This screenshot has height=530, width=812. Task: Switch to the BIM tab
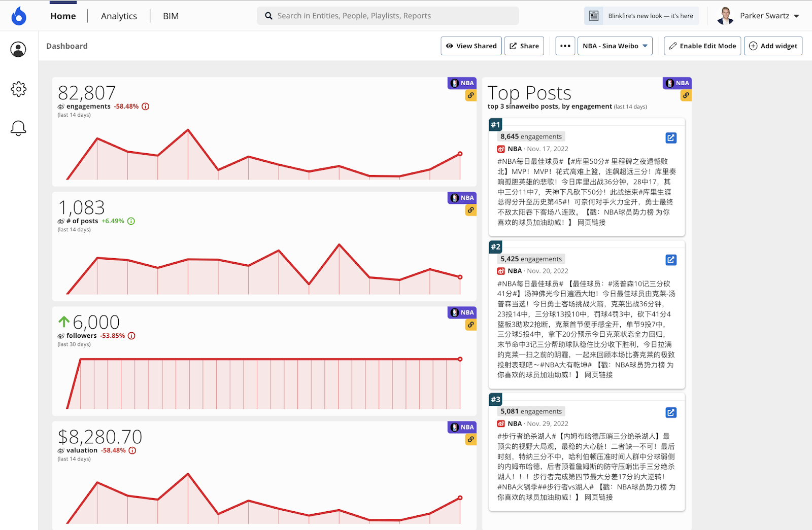tap(171, 16)
